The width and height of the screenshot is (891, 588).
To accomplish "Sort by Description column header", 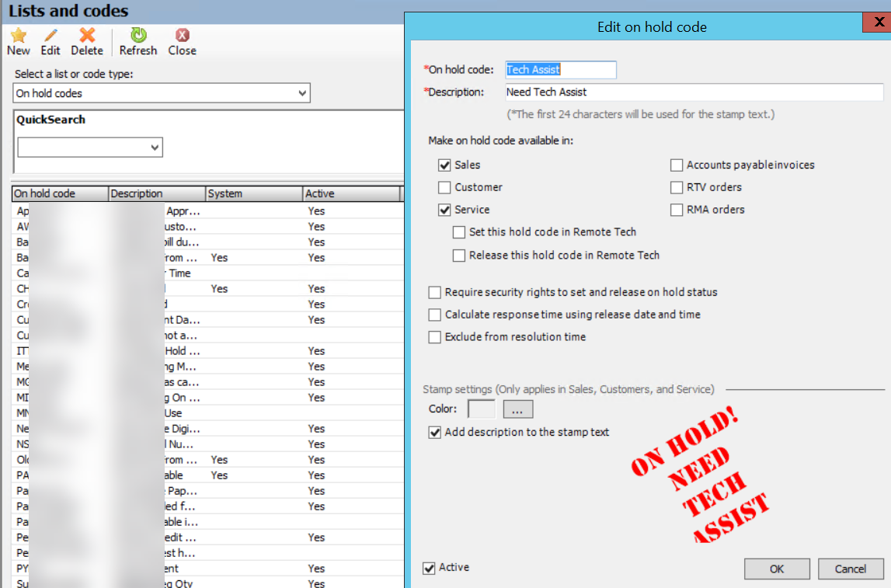I will [x=156, y=193].
